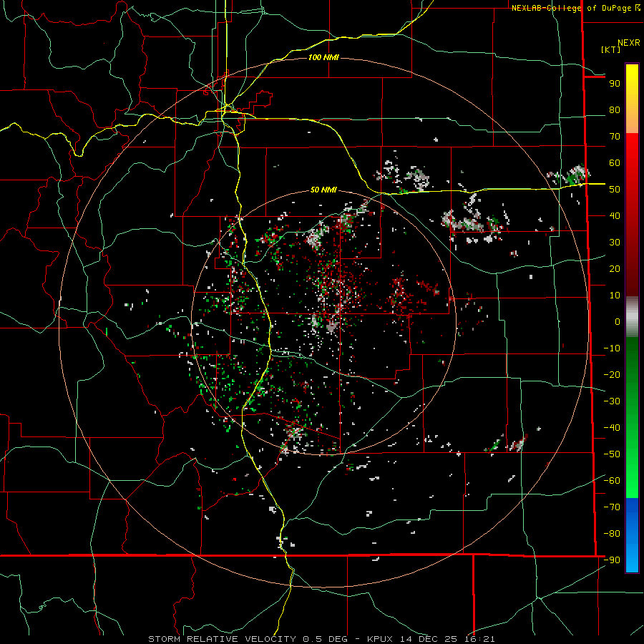Image resolution: width=644 pixels, height=644 pixels.
Task: Click the legend value -30
Action: click(612, 401)
